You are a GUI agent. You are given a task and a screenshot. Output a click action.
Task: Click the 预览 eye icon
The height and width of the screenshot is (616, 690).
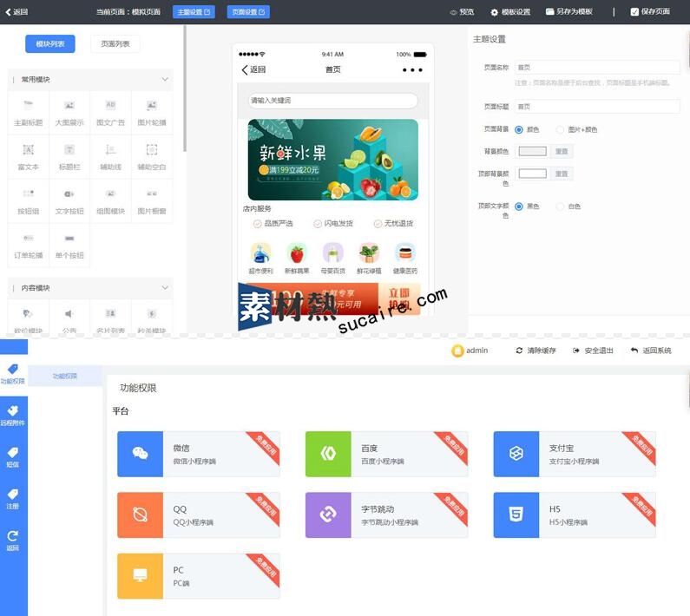453,12
